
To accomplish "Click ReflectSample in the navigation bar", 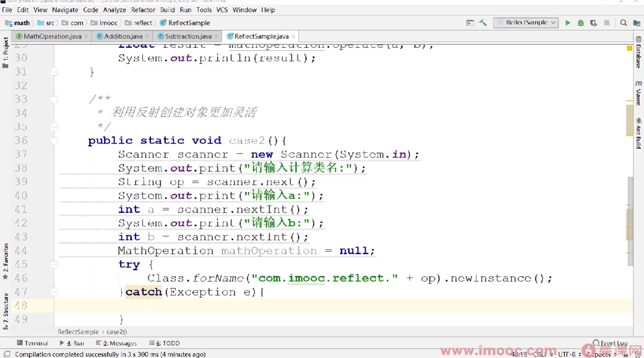I will (x=185, y=23).
